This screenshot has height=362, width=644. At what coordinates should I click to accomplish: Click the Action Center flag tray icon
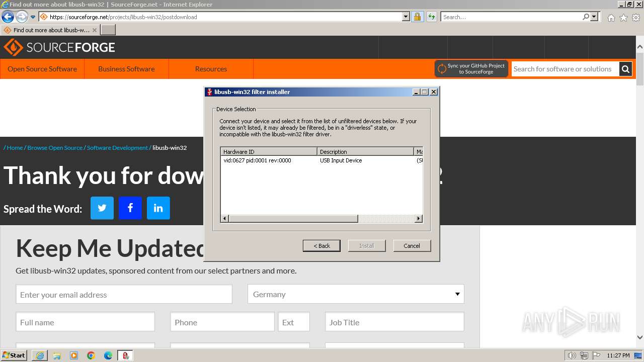(596, 355)
